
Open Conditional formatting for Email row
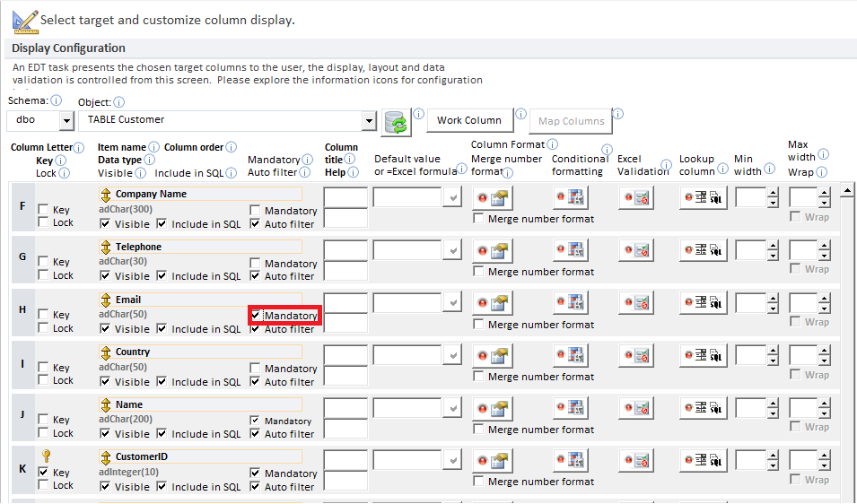[x=571, y=302]
